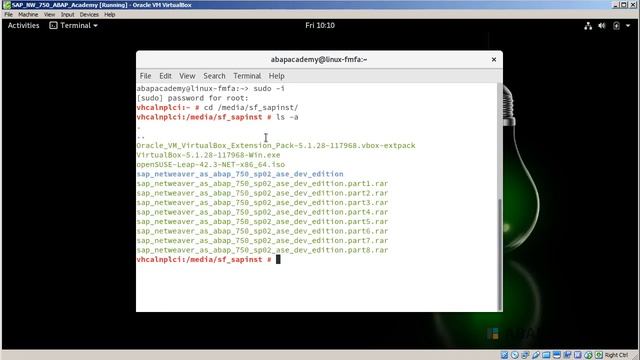Click the hard disk activity indicator icon

tap(504, 355)
